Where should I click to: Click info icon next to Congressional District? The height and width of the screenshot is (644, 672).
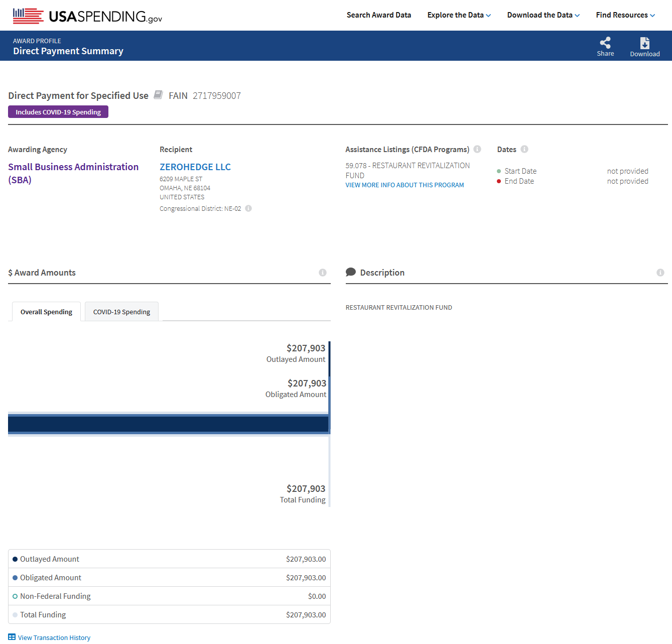point(248,208)
